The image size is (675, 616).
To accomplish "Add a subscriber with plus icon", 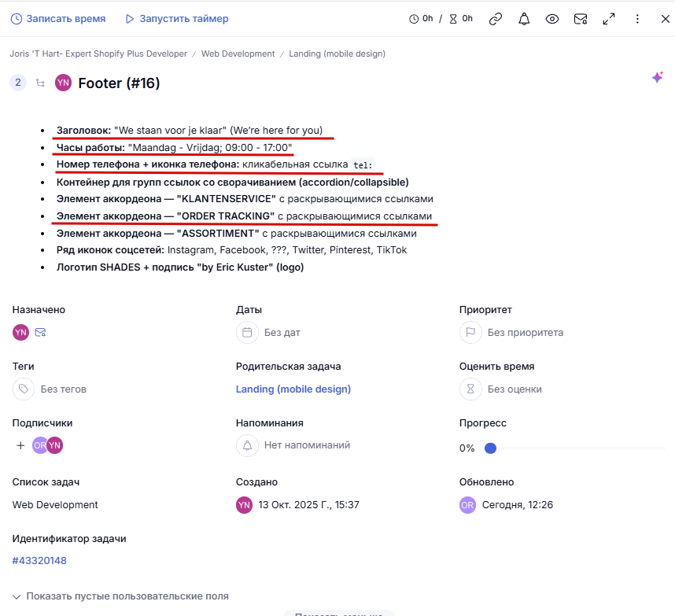I will pyautogui.click(x=20, y=445).
